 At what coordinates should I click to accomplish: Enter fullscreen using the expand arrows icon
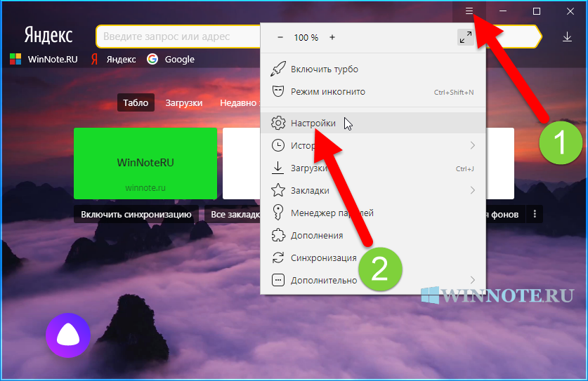click(465, 37)
